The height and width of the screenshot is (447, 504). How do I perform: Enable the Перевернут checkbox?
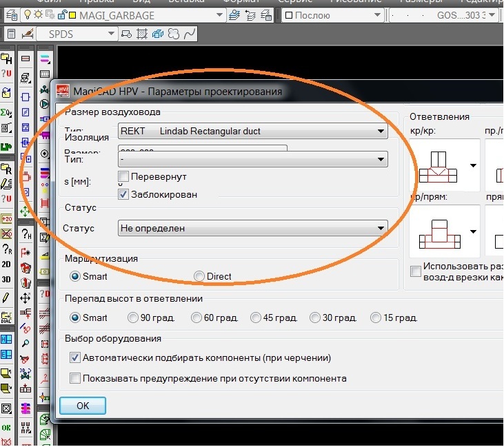click(x=123, y=176)
